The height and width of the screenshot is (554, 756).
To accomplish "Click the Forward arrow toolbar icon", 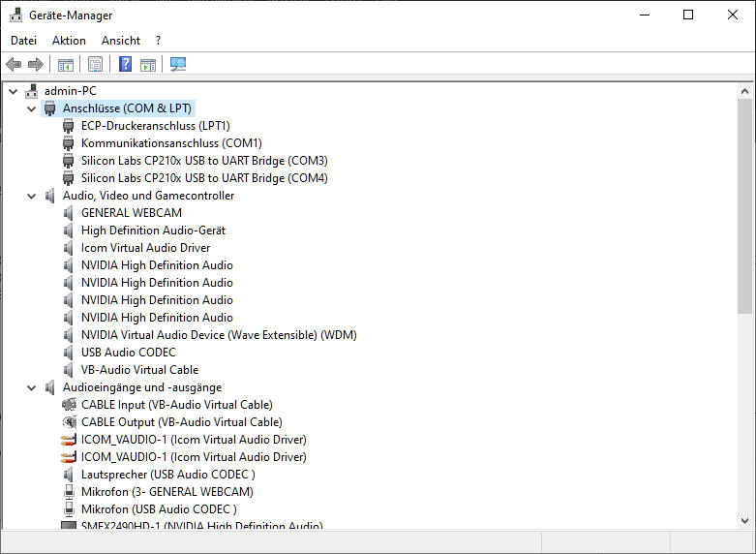I will coord(36,64).
